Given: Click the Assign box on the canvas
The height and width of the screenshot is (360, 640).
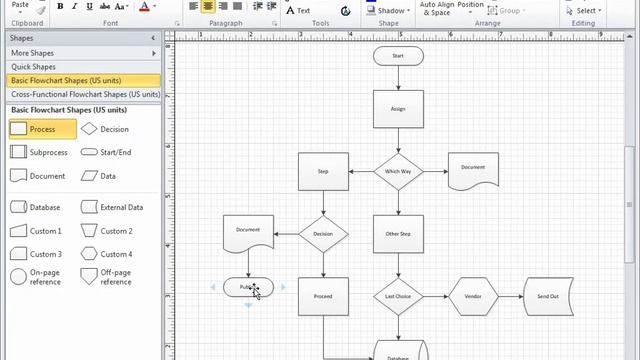Looking at the screenshot, I should pos(398,109).
